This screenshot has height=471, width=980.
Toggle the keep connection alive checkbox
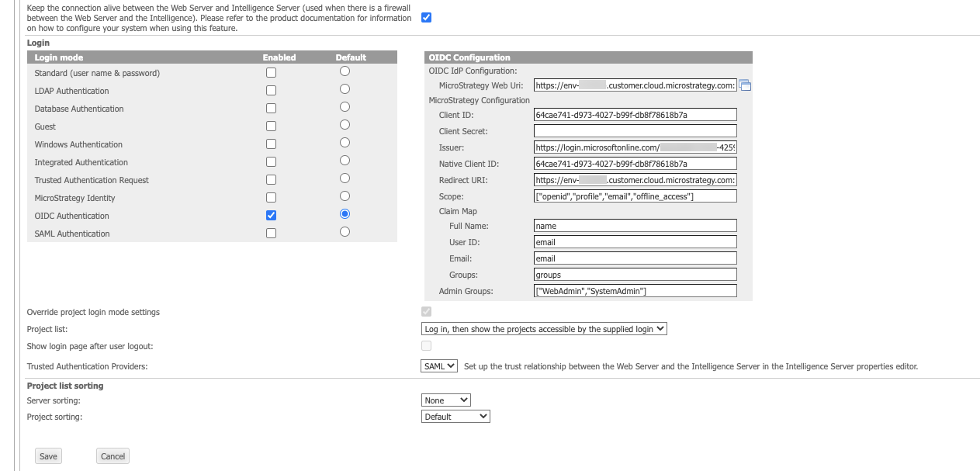[426, 17]
